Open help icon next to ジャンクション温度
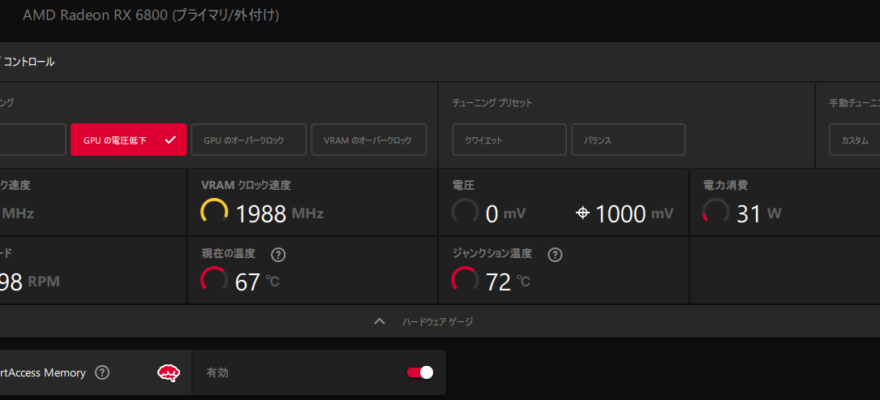 [554, 255]
